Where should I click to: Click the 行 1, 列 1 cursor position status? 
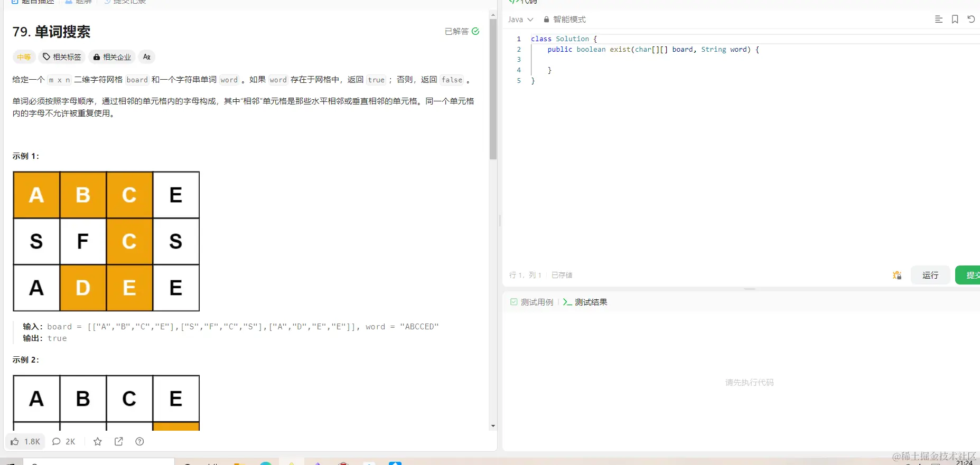click(525, 275)
